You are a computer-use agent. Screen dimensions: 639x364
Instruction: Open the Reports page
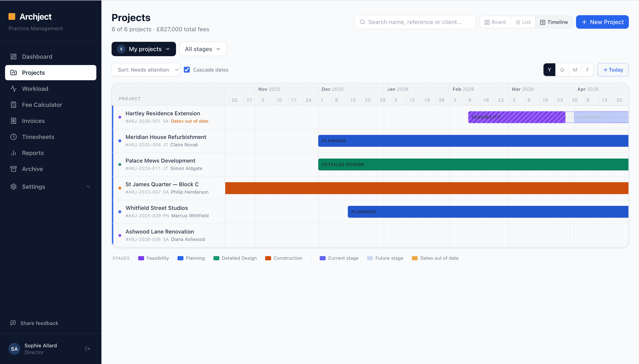(51, 153)
